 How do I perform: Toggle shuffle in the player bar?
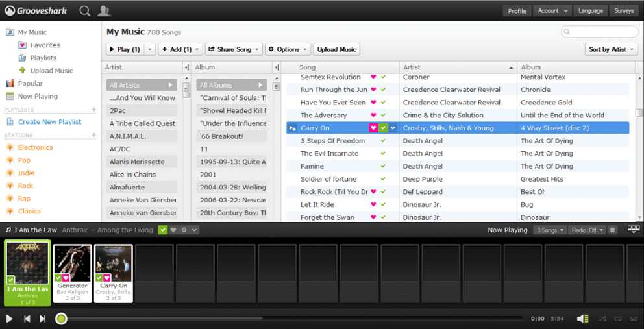[602, 319]
